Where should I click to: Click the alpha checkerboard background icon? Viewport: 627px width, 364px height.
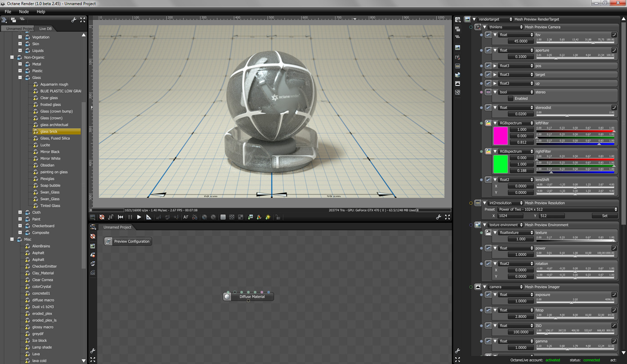[232, 217]
